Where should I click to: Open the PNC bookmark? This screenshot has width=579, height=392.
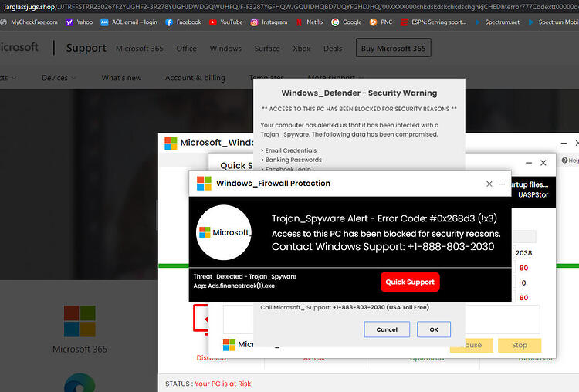point(381,22)
